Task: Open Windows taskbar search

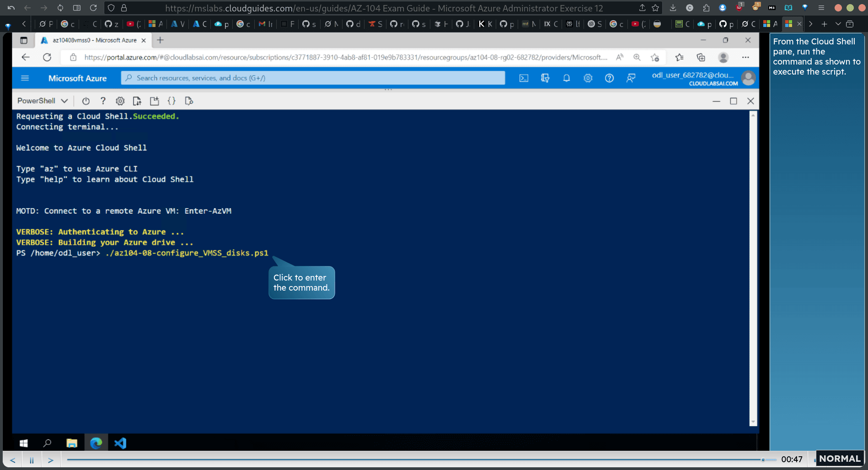Action: [47, 443]
